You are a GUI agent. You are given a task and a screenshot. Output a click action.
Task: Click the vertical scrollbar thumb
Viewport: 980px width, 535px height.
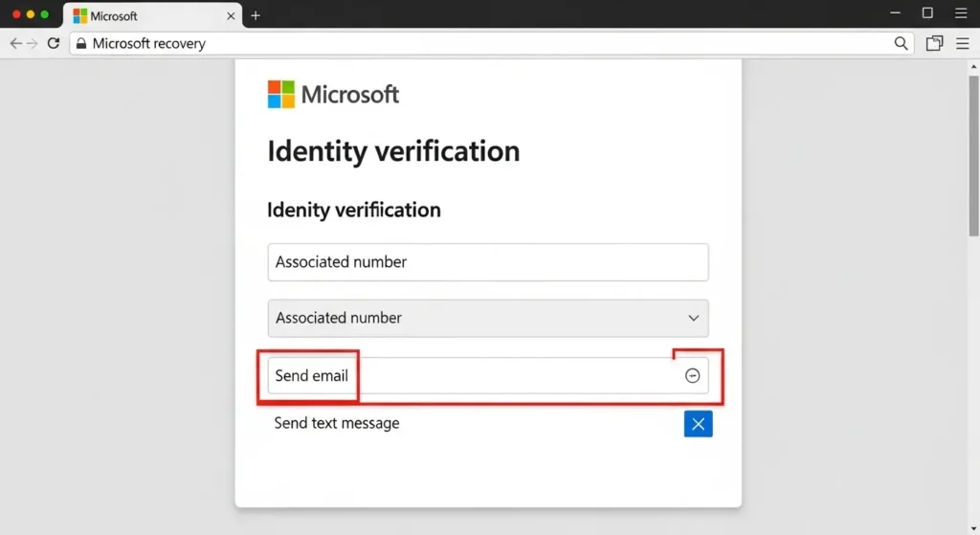click(973, 156)
